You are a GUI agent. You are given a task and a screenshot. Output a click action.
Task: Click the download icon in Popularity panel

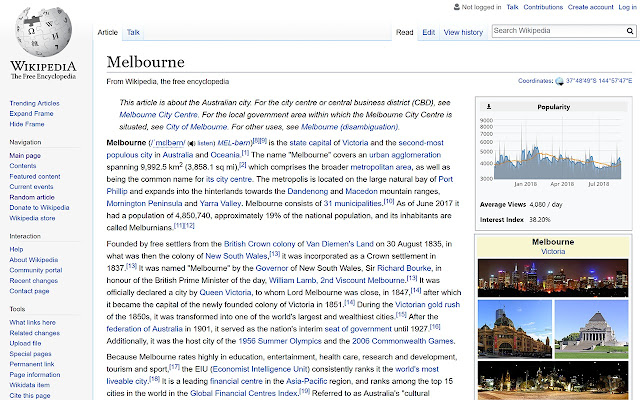point(489,107)
